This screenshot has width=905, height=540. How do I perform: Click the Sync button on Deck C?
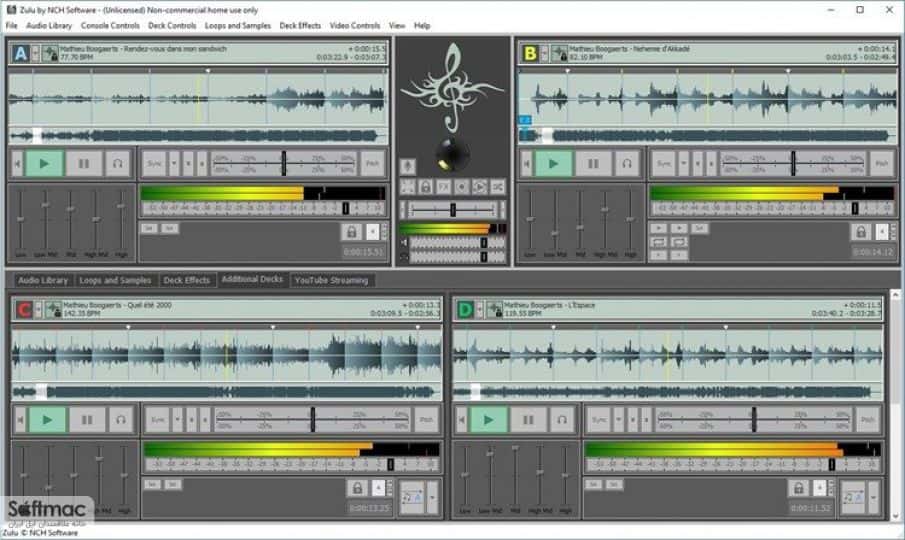158,420
